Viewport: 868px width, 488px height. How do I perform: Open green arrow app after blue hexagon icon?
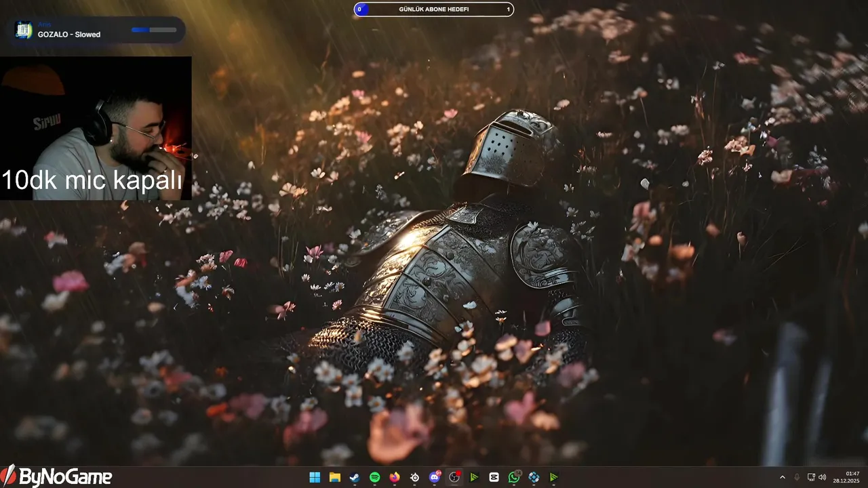(x=554, y=477)
